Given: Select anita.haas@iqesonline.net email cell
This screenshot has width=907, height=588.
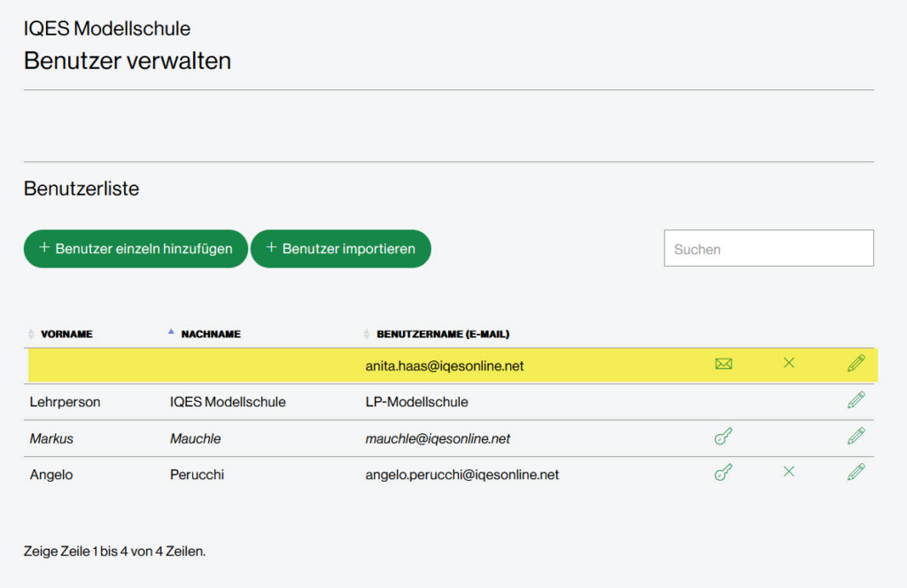Looking at the screenshot, I should (445, 366).
